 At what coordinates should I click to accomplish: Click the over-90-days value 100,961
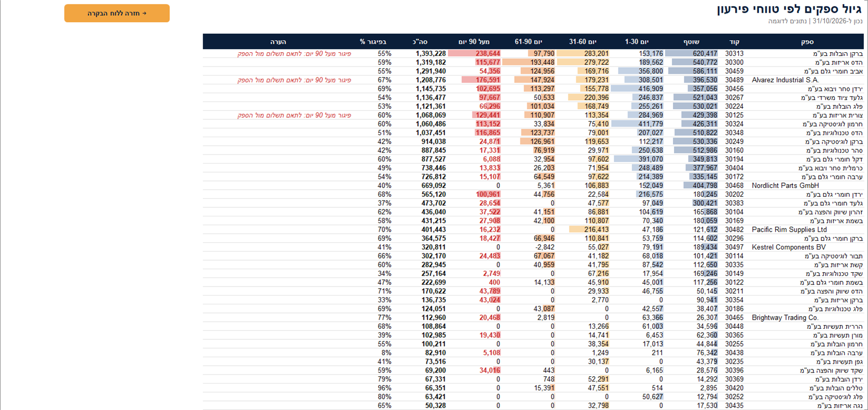click(487, 194)
